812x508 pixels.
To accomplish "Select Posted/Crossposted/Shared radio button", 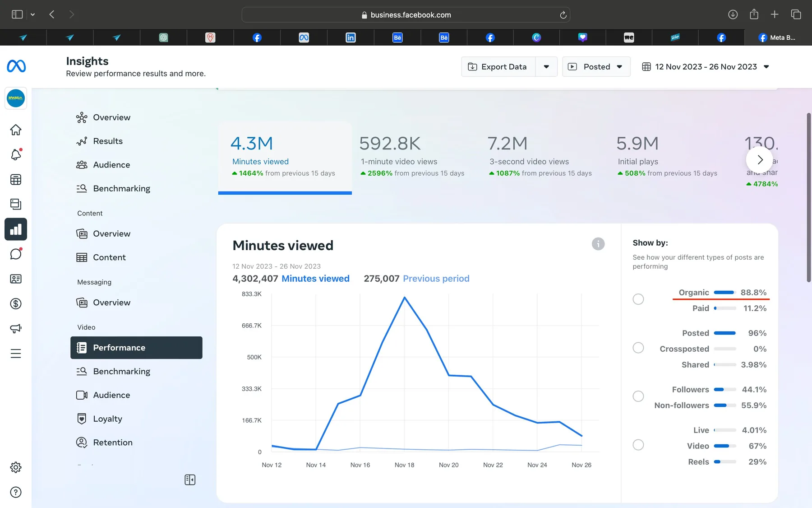I will [x=638, y=348].
